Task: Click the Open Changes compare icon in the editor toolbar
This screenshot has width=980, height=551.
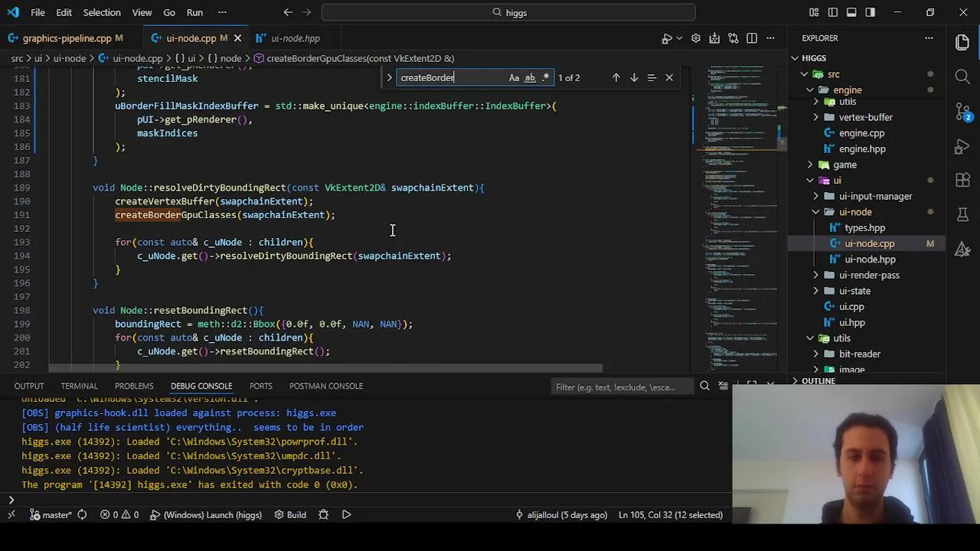Action: [733, 38]
